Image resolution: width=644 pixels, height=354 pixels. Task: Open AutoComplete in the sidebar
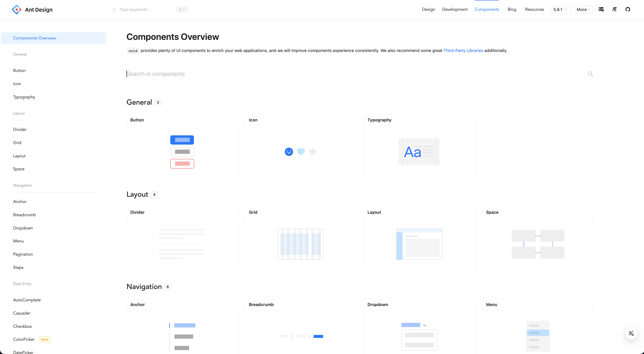(x=27, y=300)
